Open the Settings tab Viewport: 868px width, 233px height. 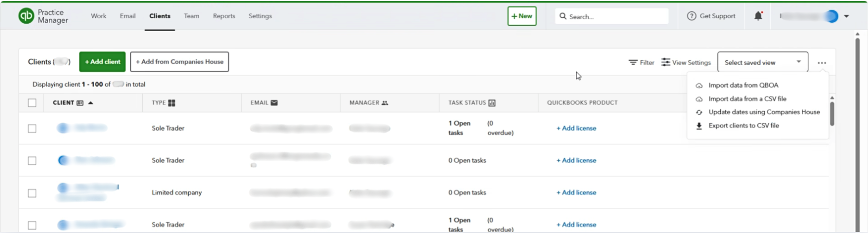tap(260, 16)
